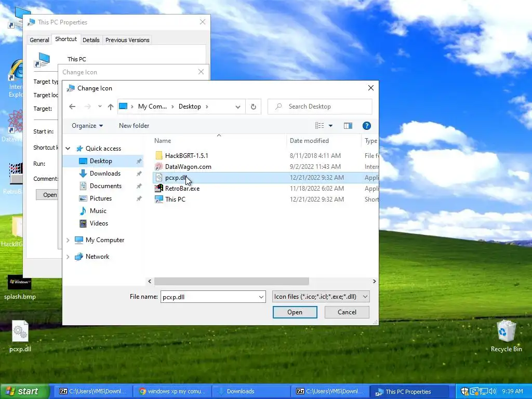Open Downloads in navigation pane
Screen dimensions: 532x399
(x=105, y=174)
